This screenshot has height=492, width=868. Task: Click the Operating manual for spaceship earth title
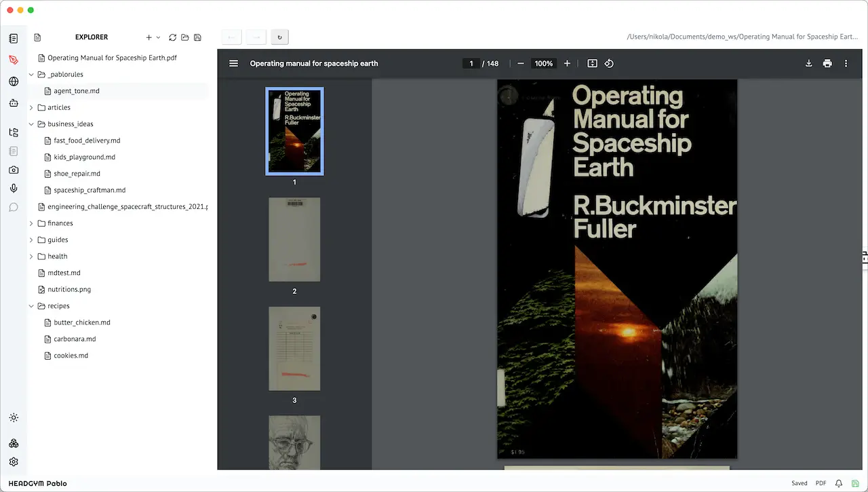(314, 63)
